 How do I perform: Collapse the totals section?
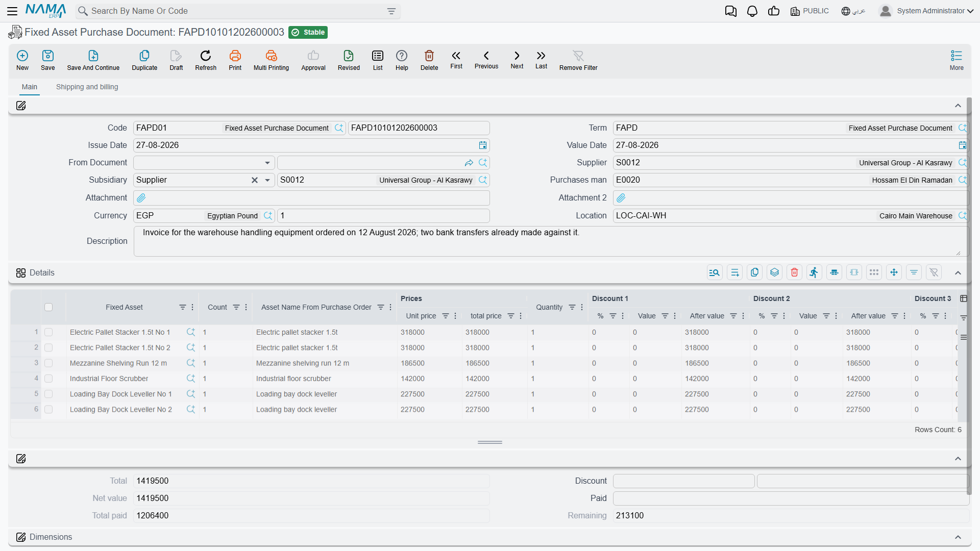[x=958, y=459]
